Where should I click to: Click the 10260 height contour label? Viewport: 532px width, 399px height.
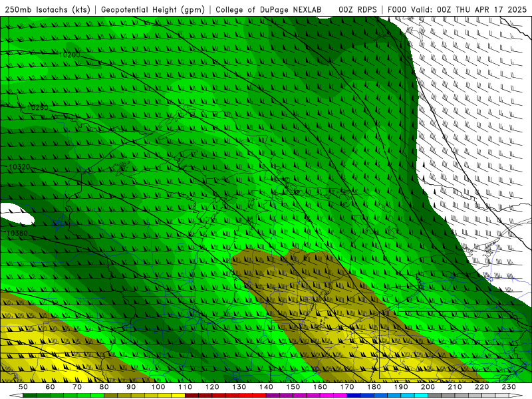click(x=37, y=108)
